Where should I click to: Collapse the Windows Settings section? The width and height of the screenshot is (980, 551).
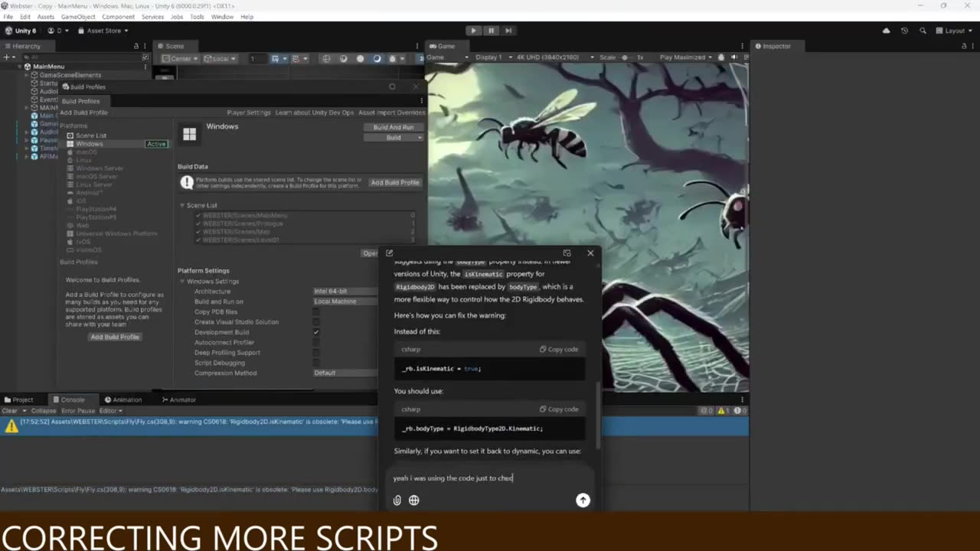tap(182, 281)
